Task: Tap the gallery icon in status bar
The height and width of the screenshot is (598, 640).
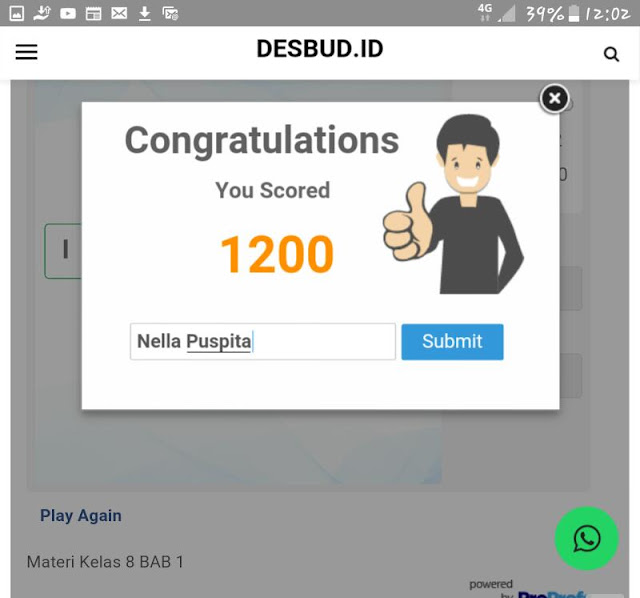Action: pyautogui.click(x=17, y=13)
